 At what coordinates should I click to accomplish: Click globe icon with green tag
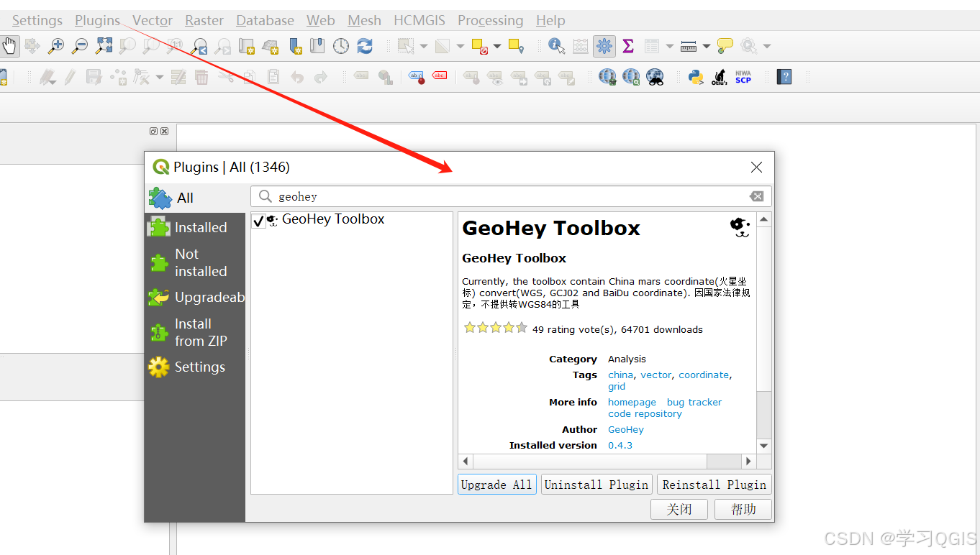[607, 76]
